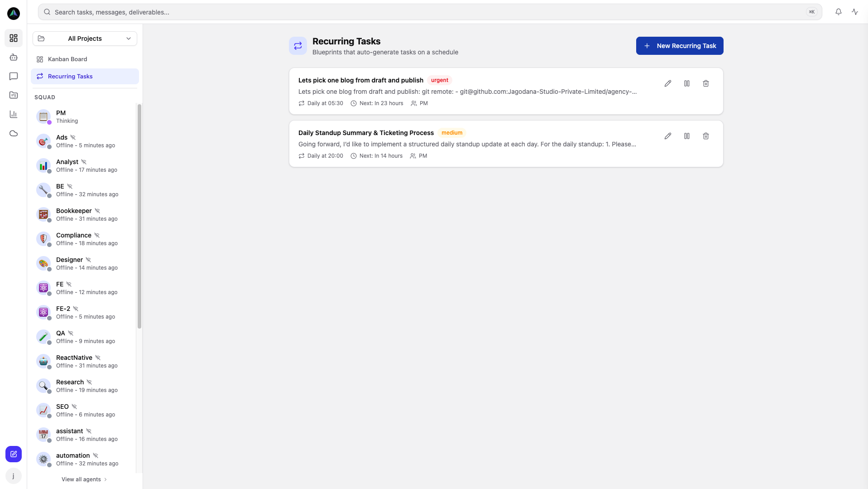Open the chat messages icon in left rail
The width and height of the screenshot is (868, 489).
click(14, 76)
